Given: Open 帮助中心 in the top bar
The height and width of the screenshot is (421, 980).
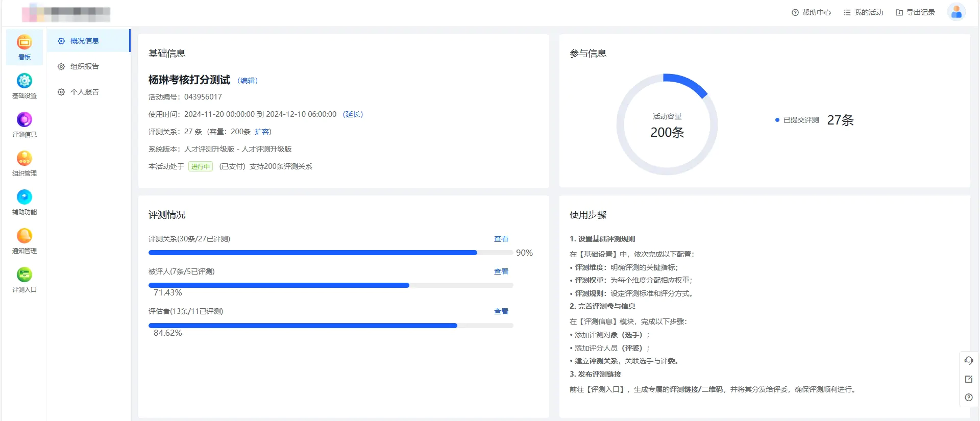Looking at the screenshot, I should (811, 12).
